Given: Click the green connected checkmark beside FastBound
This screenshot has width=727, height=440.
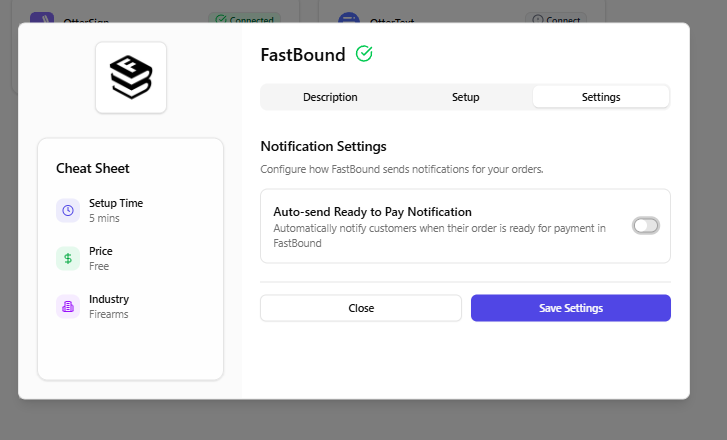Looking at the screenshot, I should point(364,54).
